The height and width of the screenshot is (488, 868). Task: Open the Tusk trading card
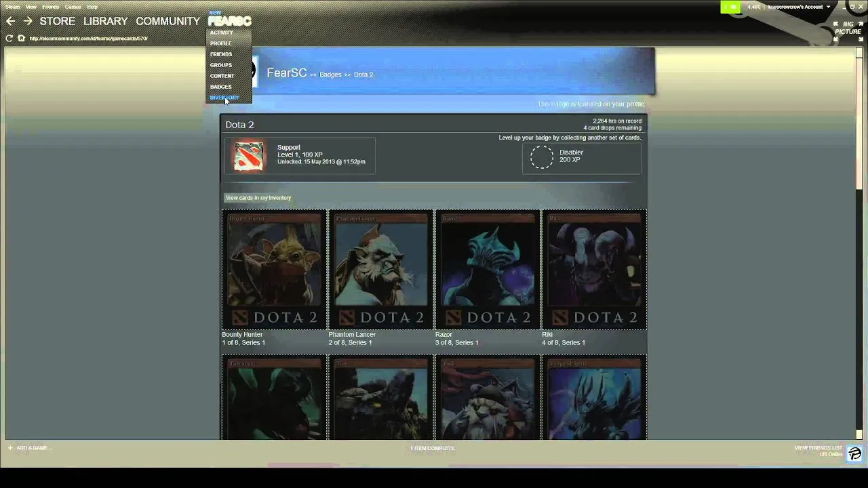488,397
